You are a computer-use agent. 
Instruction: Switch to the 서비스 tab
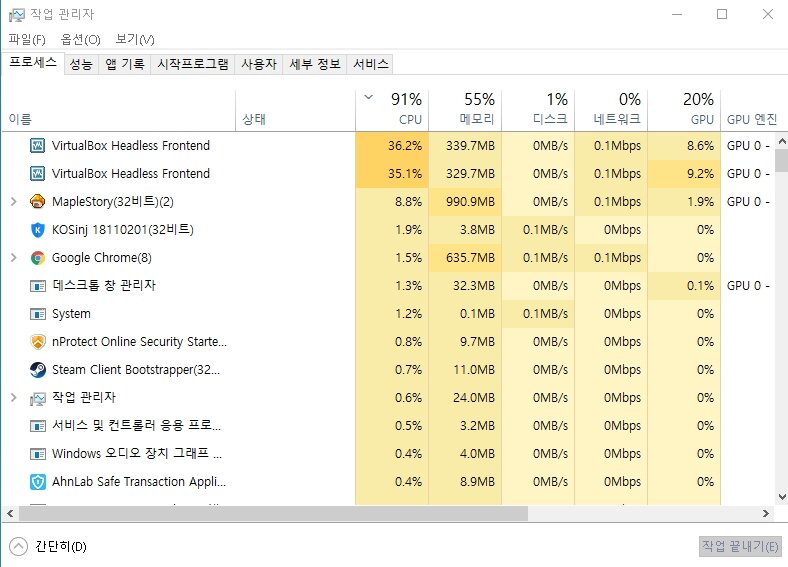point(371,64)
